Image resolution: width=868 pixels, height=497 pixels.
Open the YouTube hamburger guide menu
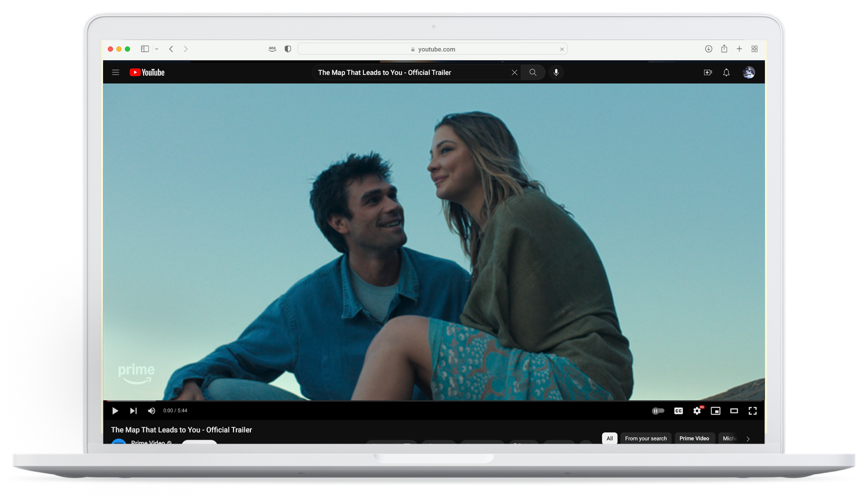click(116, 72)
